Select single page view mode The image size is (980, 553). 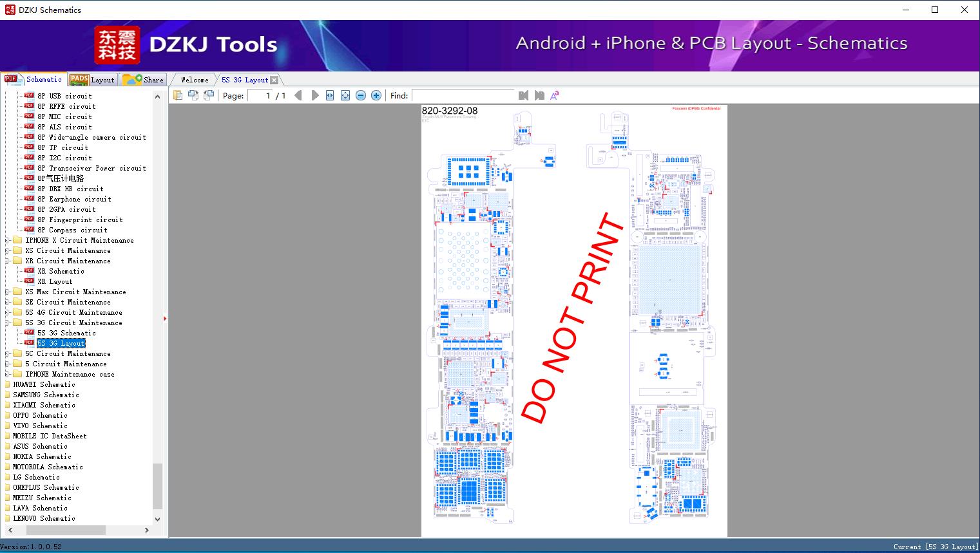click(178, 95)
